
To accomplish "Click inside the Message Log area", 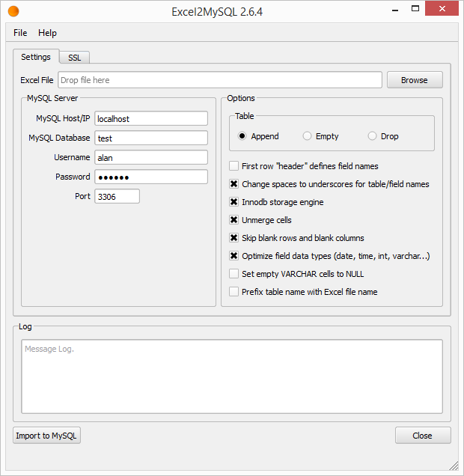I will (x=232, y=376).
